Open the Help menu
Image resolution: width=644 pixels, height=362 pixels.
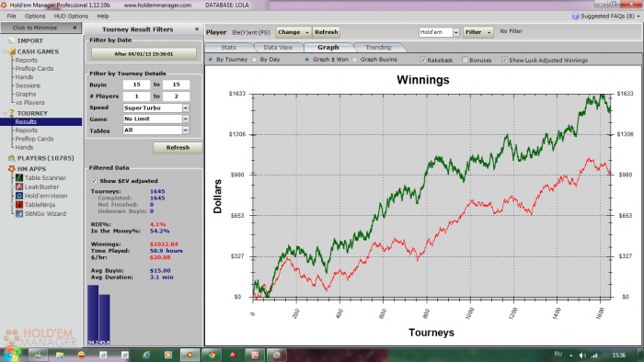pyautogui.click(x=103, y=16)
